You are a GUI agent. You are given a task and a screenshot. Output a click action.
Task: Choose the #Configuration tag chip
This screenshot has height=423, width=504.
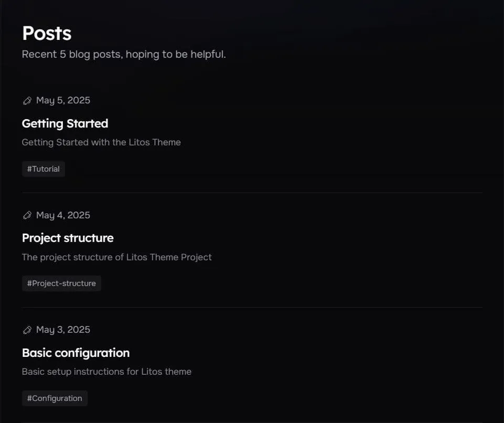click(x=55, y=398)
